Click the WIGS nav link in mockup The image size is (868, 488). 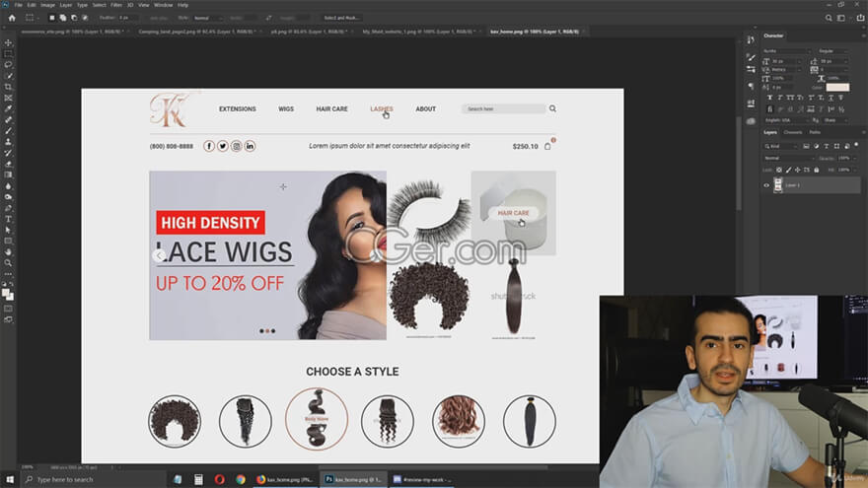[286, 109]
